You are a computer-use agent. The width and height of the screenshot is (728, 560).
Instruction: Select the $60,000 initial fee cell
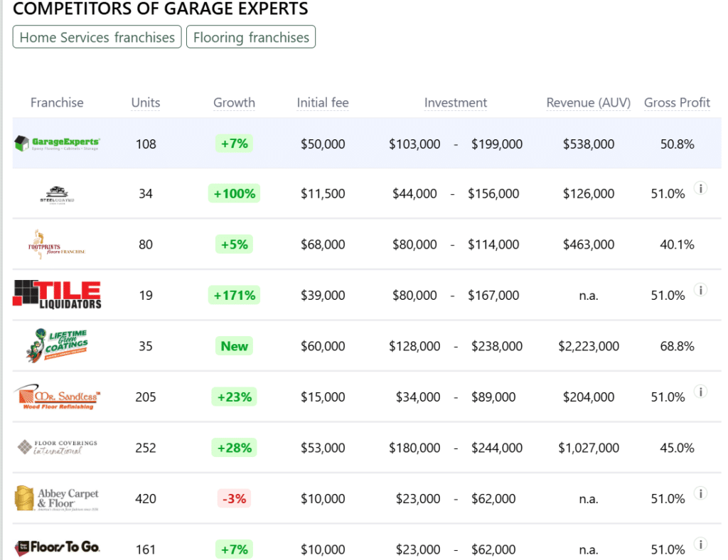pyautogui.click(x=323, y=346)
